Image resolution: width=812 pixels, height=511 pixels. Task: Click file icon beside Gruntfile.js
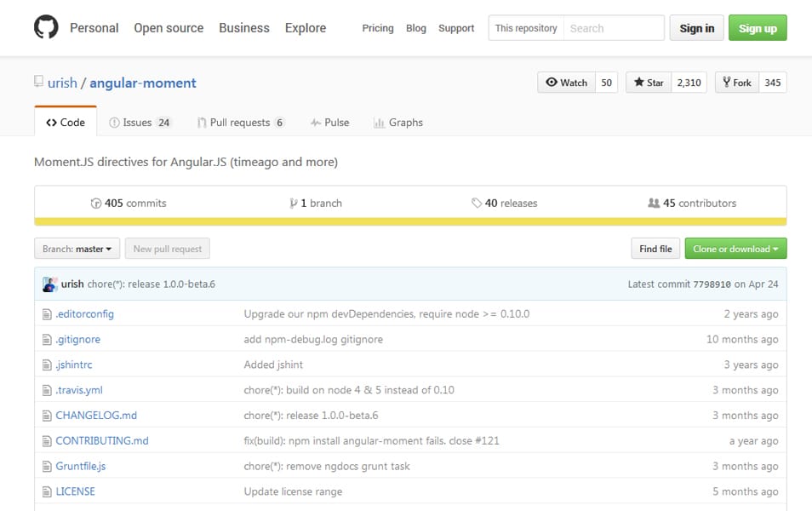(47, 467)
